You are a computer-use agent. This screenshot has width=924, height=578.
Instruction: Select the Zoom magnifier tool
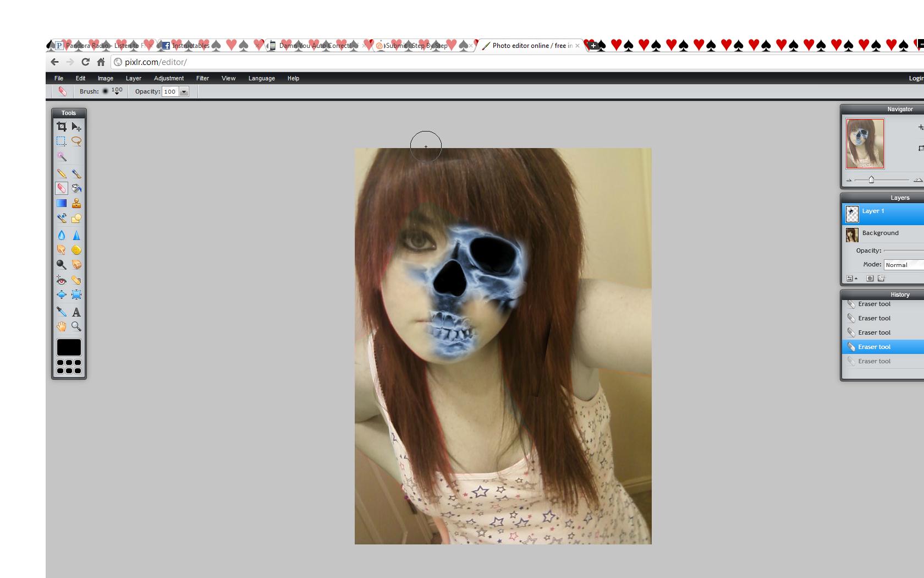pyautogui.click(x=76, y=326)
